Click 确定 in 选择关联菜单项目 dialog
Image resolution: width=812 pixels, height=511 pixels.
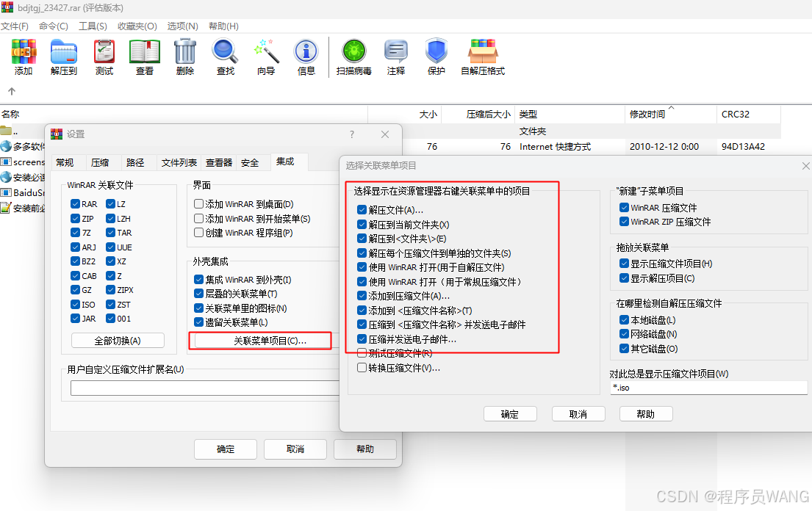pyautogui.click(x=509, y=414)
